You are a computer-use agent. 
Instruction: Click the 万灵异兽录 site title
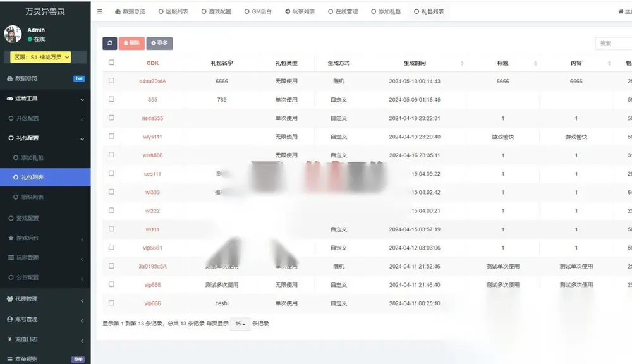tap(45, 11)
